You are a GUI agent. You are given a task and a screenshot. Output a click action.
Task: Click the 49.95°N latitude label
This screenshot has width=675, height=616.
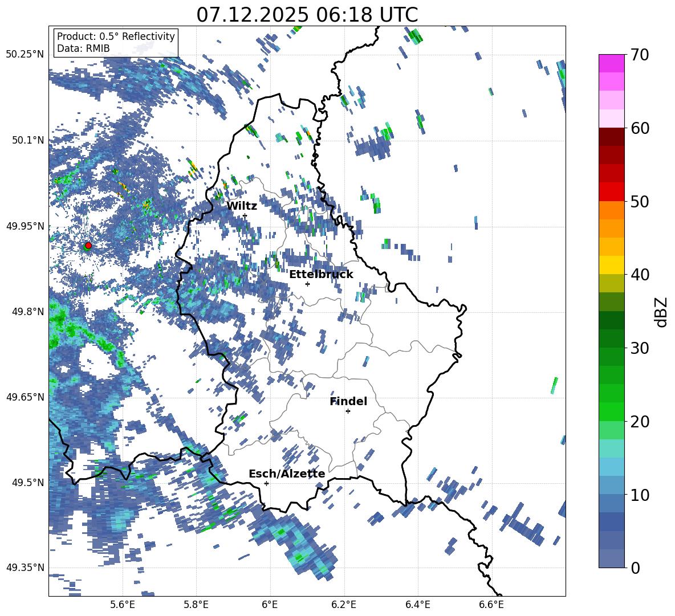click(25, 226)
